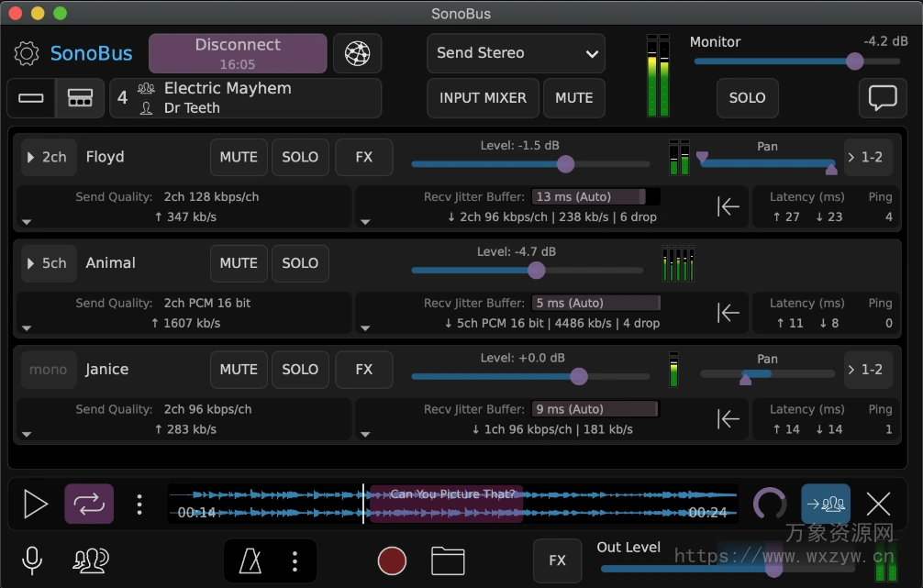Image resolution: width=923 pixels, height=588 pixels.
Task: Solo the user Animal
Action: click(300, 263)
